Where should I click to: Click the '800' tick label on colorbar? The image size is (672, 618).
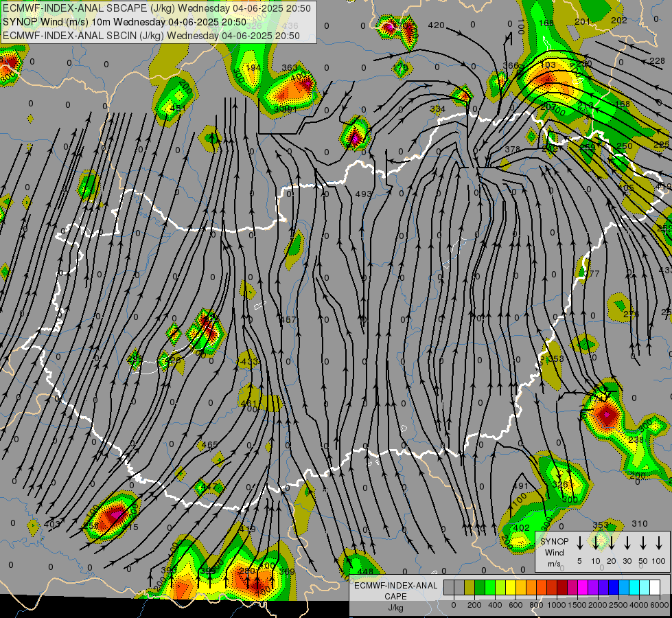pyautogui.click(x=536, y=605)
